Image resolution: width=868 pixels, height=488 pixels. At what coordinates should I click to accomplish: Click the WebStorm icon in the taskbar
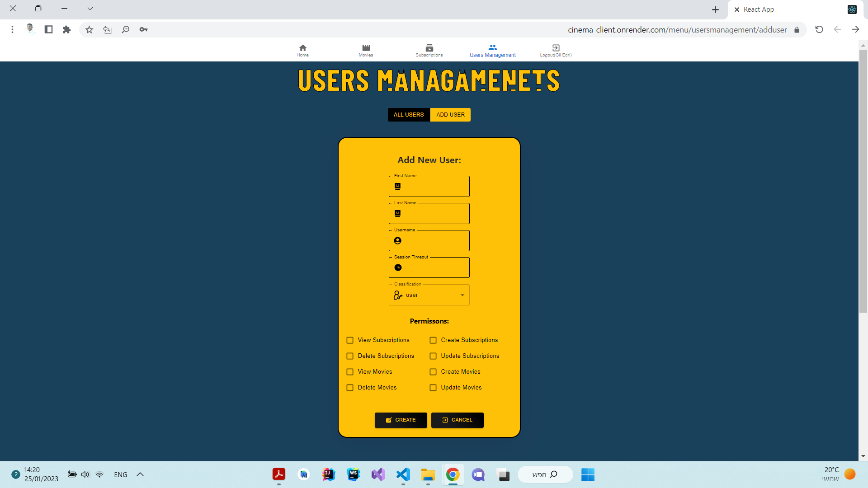[x=354, y=475]
